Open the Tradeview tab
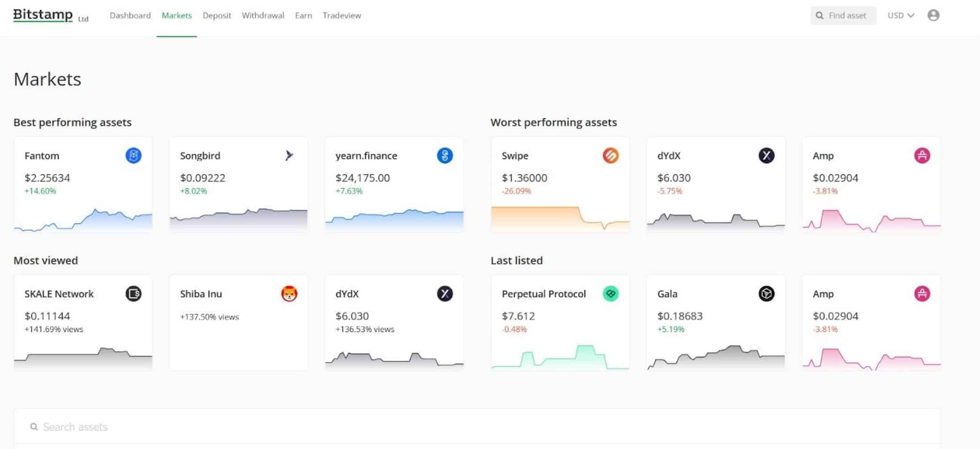Image resolution: width=980 pixels, height=449 pixels. click(342, 16)
